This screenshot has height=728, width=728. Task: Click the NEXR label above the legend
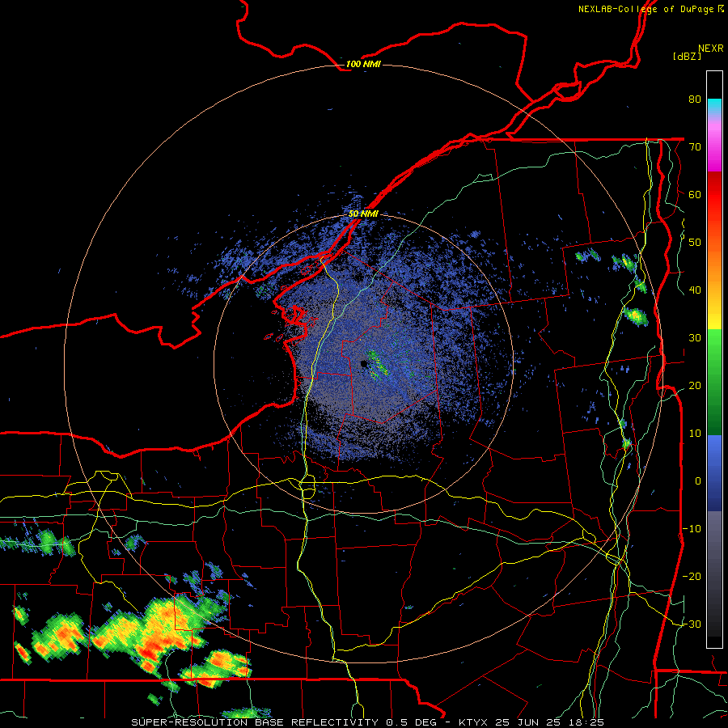(x=710, y=49)
